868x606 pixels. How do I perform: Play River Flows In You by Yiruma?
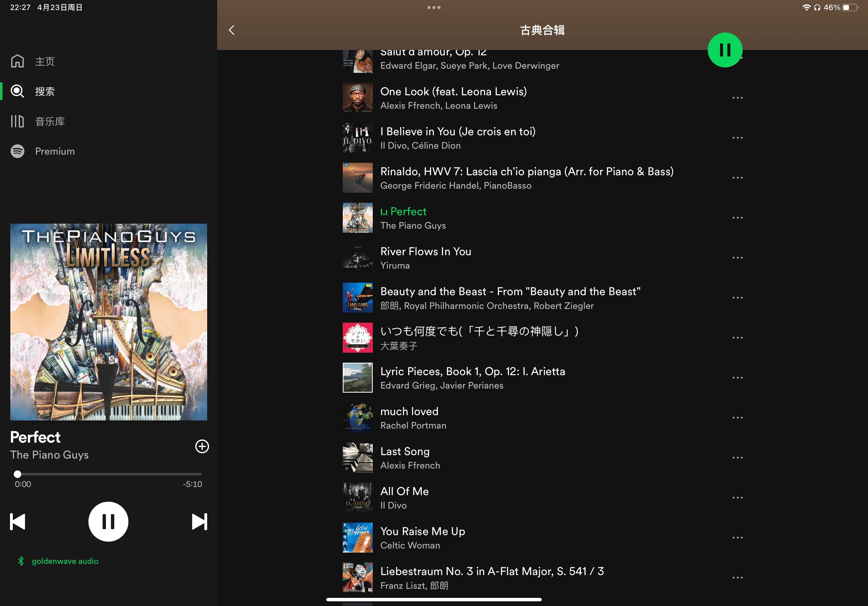(x=543, y=258)
